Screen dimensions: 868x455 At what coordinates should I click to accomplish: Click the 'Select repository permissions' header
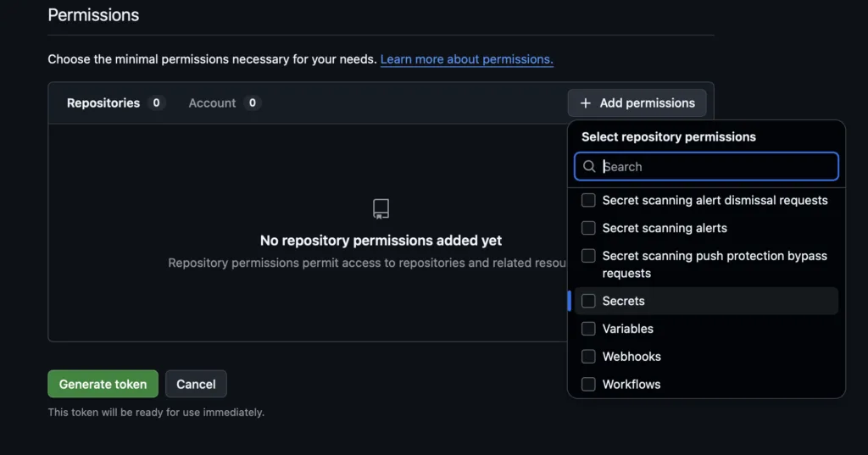(x=668, y=137)
